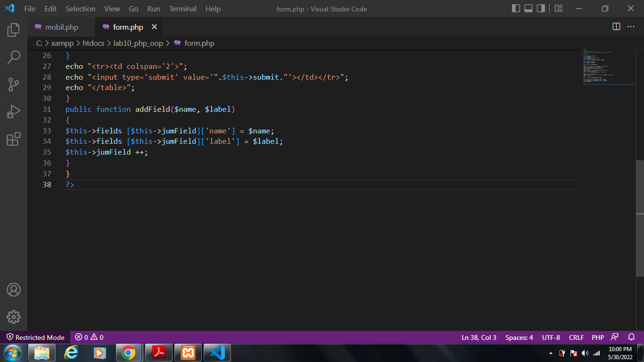Open UTF-8 encoding selector
The height and width of the screenshot is (362, 644).
[x=551, y=337]
